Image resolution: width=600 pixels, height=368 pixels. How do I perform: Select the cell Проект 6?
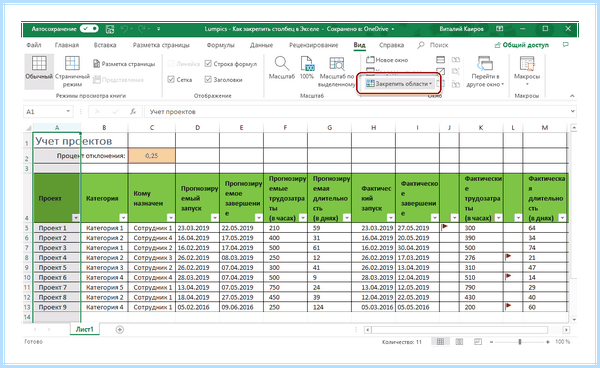pos(57,277)
